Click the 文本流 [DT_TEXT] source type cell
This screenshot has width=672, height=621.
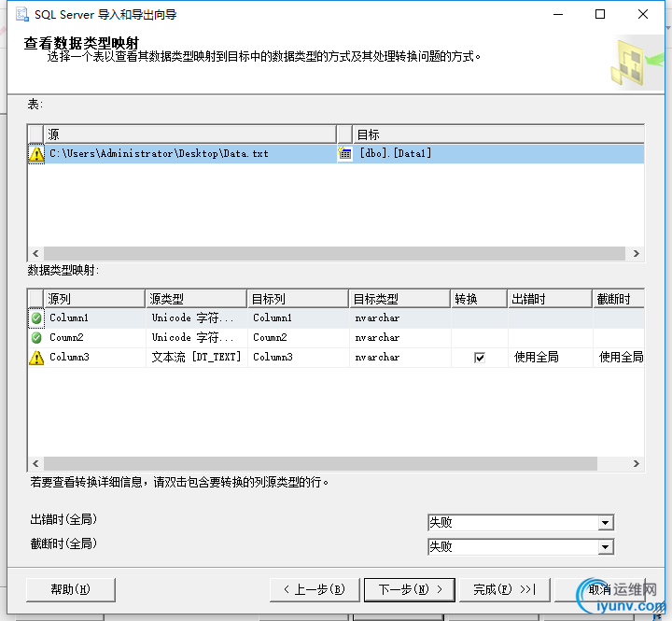(197, 358)
